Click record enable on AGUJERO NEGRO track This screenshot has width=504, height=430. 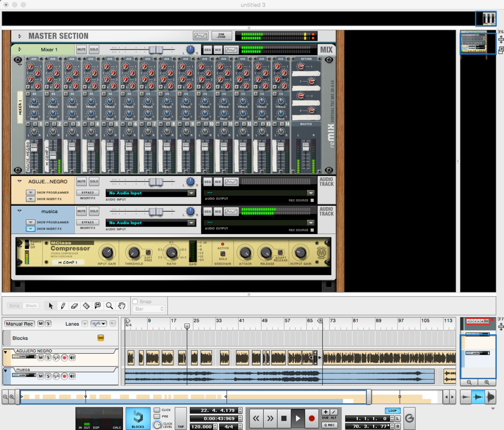point(64,358)
